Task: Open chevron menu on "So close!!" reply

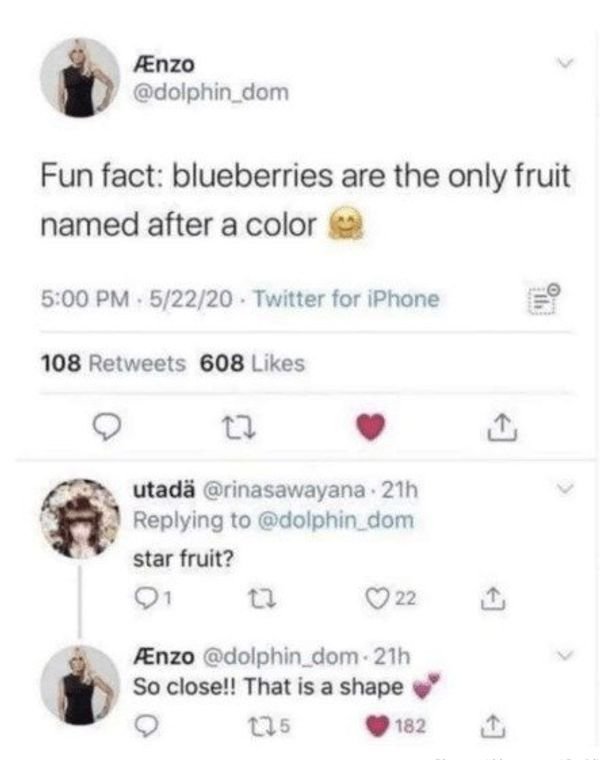Action: (564, 657)
